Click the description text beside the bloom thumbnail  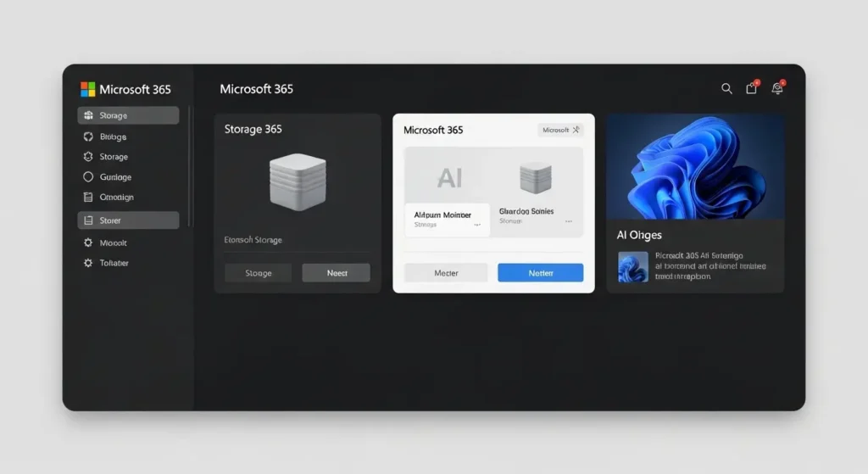coord(710,265)
